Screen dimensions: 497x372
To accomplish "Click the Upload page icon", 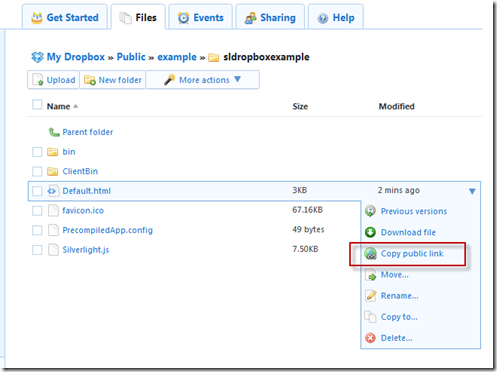I will (x=38, y=80).
